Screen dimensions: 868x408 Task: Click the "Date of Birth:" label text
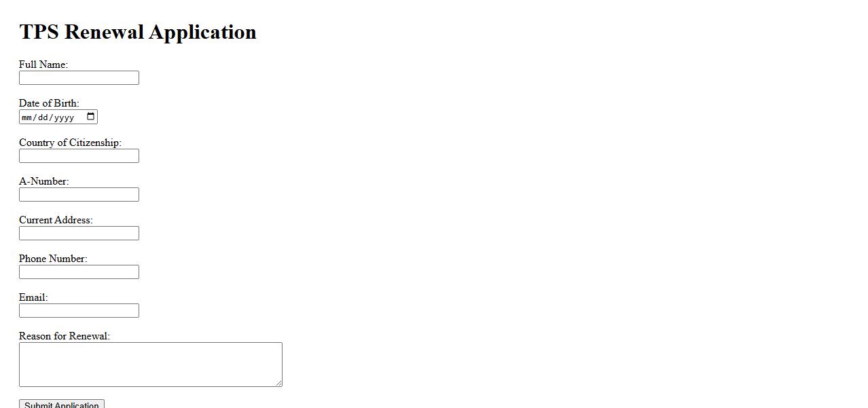(x=49, y=103)
